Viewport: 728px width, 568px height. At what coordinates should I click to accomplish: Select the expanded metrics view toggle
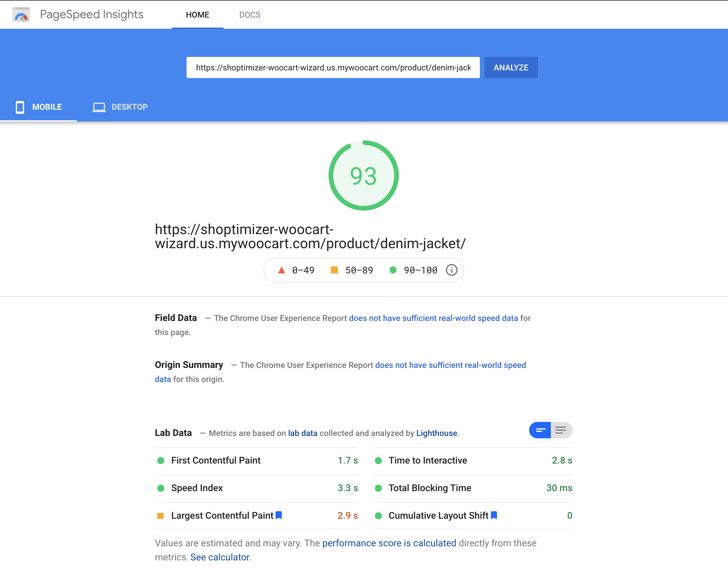coord(561,430)
